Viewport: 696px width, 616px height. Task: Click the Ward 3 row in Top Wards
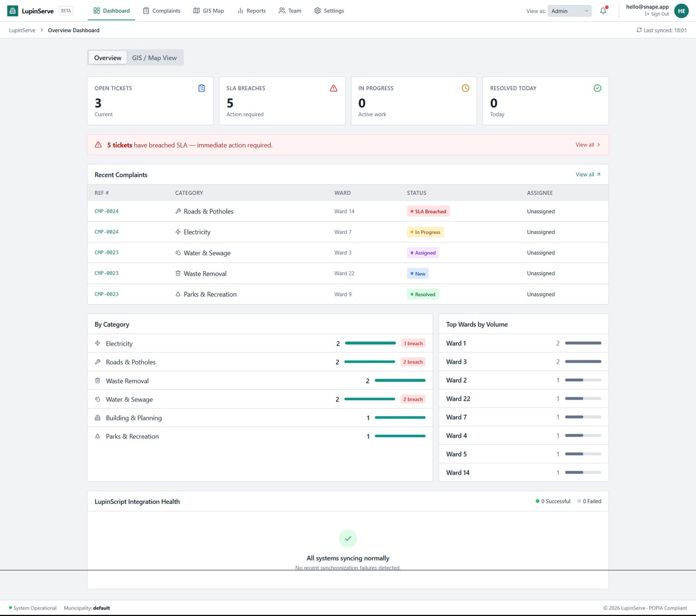(523, 362)
